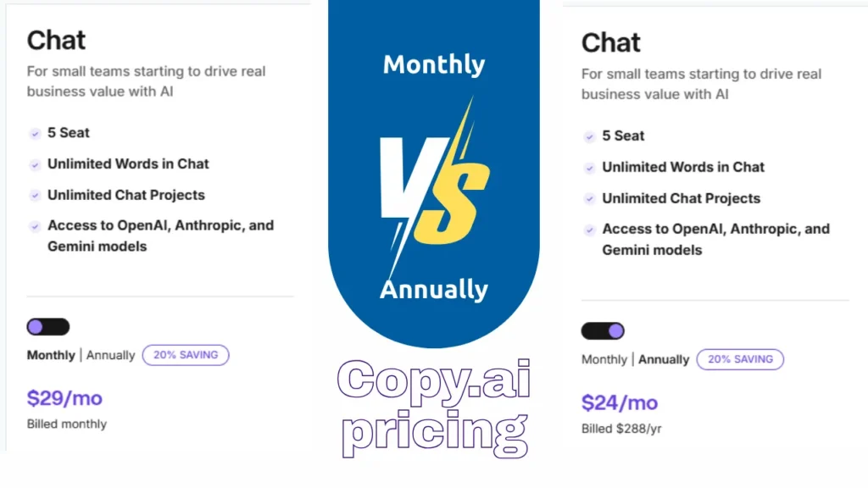The image size is (868, 488).
Task: Click the checkmark beside Unlimited Words in the $29/mo card
Action: 35,164
